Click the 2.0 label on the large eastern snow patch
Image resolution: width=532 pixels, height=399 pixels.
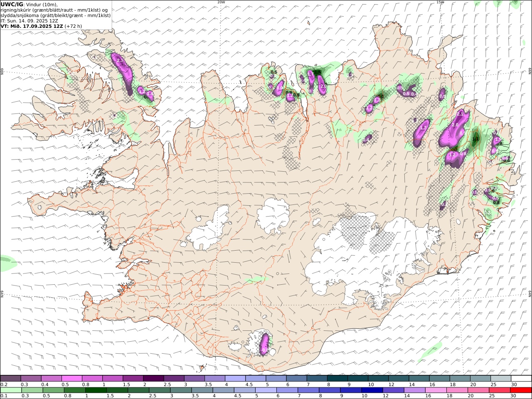click(455, 125)
